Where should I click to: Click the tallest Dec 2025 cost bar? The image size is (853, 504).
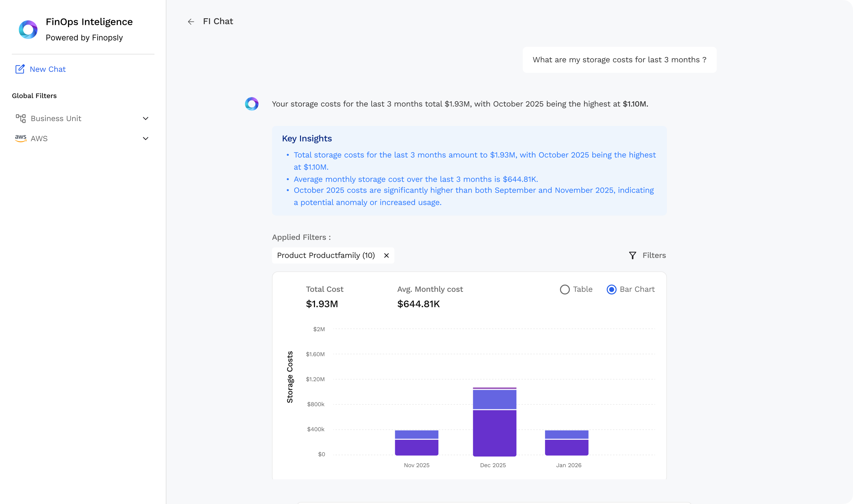coord(494,425)
